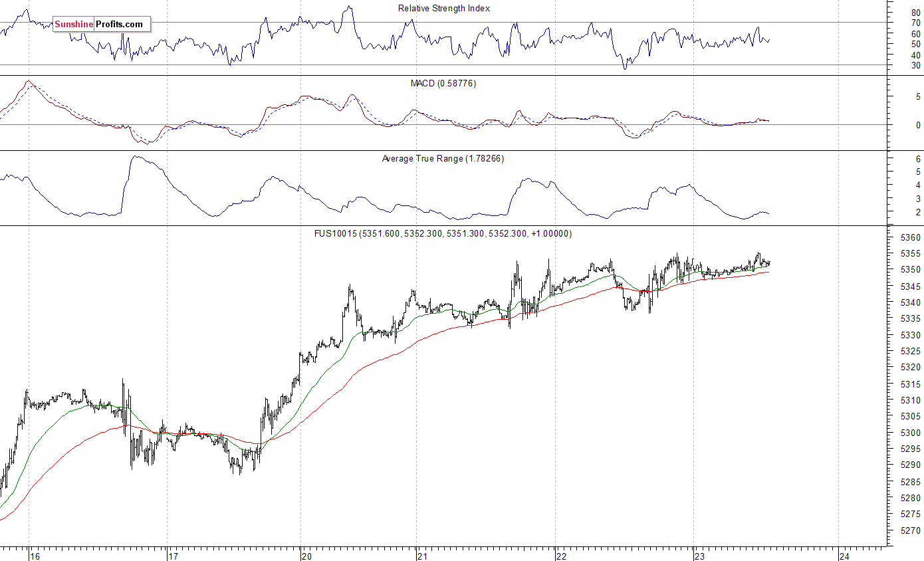The image size is (924, 561).
Task: Click the RSI 70 axis value
Action: click(915, 23)
